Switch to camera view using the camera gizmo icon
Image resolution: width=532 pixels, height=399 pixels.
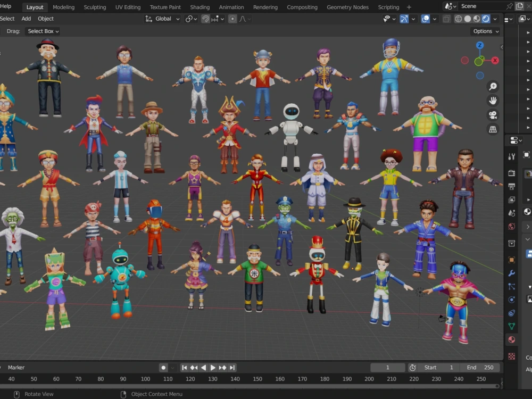(x=492, y=114)
